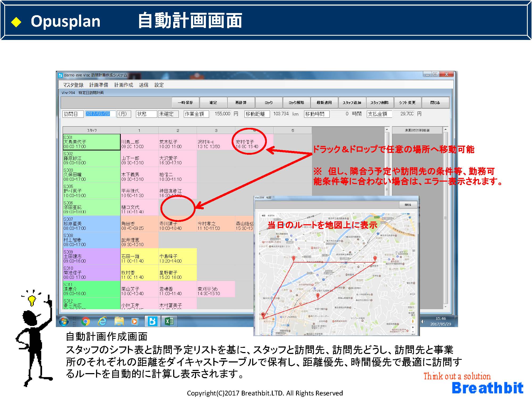
Task: Select the 今村孝之 visit cell
Action: coord(216,224)
